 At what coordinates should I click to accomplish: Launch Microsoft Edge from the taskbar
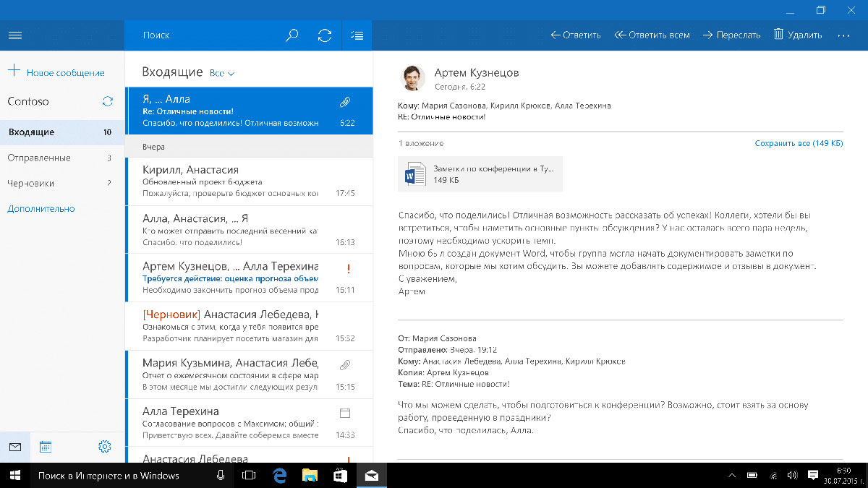pos(281,475)
